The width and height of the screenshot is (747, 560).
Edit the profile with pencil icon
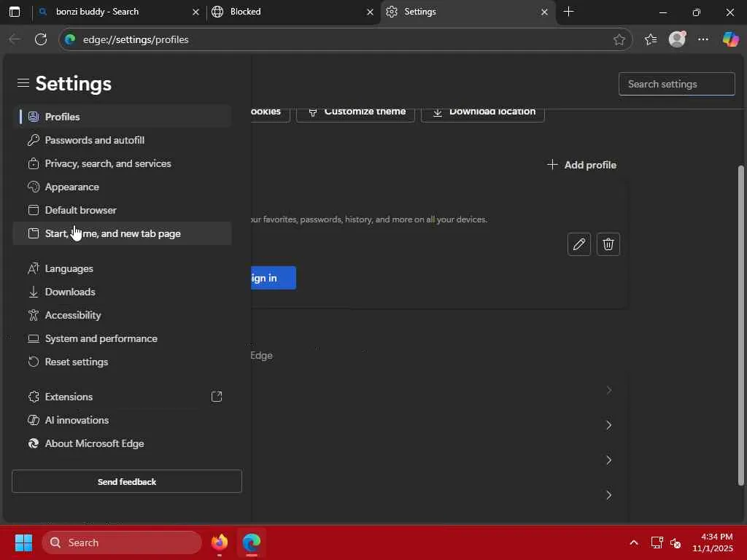pos(579,244)
